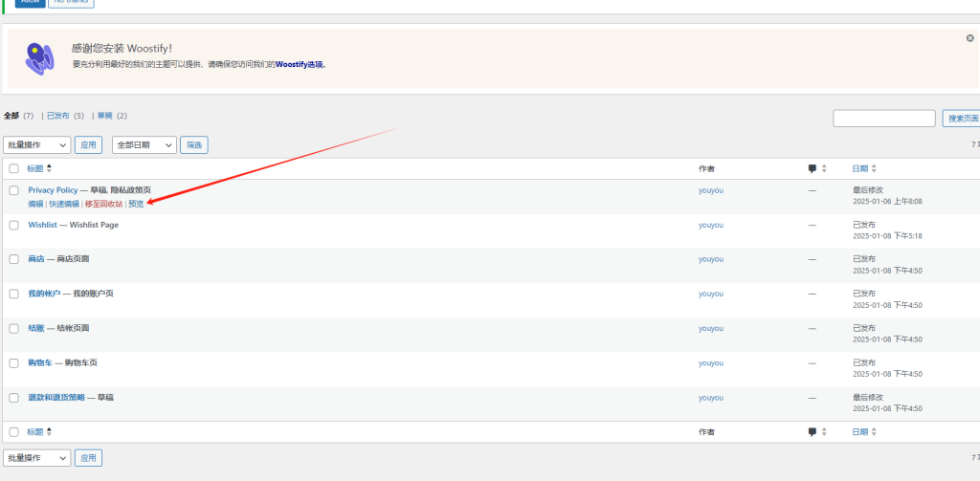The image size is (980, 481).
Task: Sort by title using the header sort arrows
Action: pyautogui.click(x=50, y=168)
